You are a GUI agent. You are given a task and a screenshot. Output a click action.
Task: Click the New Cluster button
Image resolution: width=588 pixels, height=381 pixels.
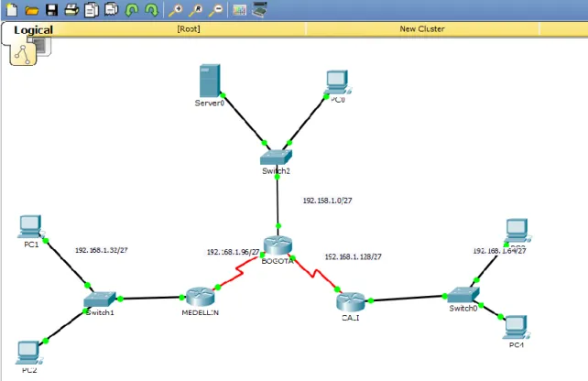point(422,29)
